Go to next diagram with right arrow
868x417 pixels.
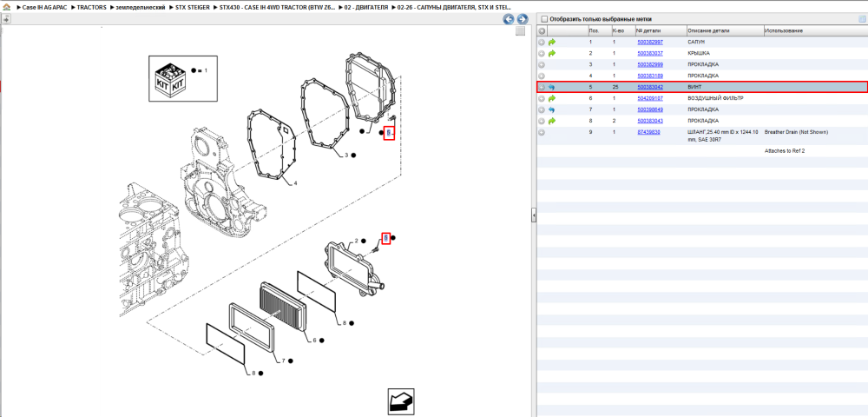tap(522, 19)
